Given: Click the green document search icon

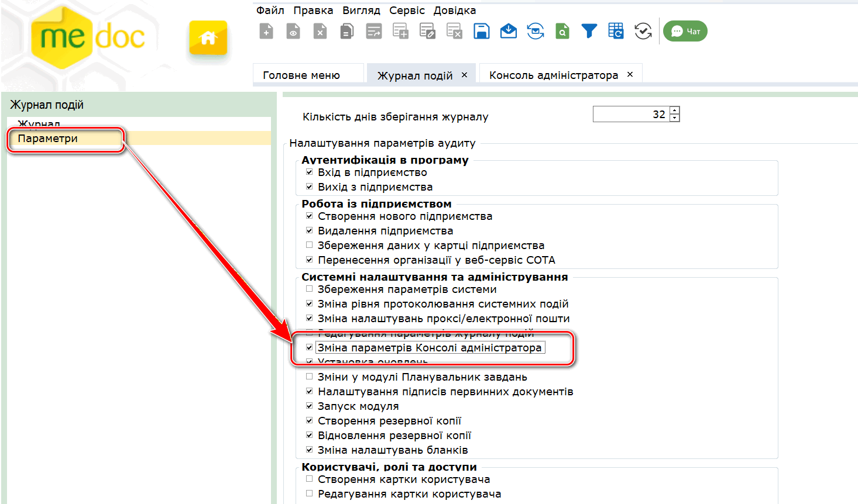Looking at the screenshot, I should 562,32.
